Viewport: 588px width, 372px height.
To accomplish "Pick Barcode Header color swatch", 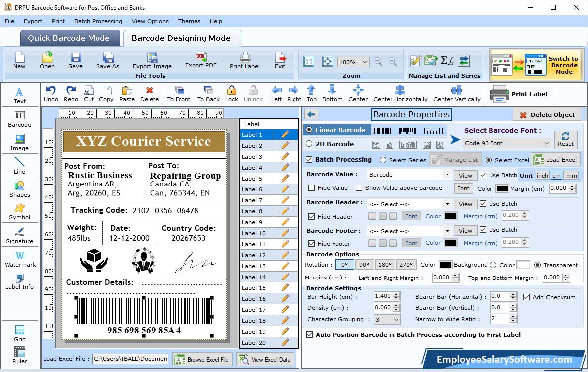I will pyautogui.click(x=450, y=216).
